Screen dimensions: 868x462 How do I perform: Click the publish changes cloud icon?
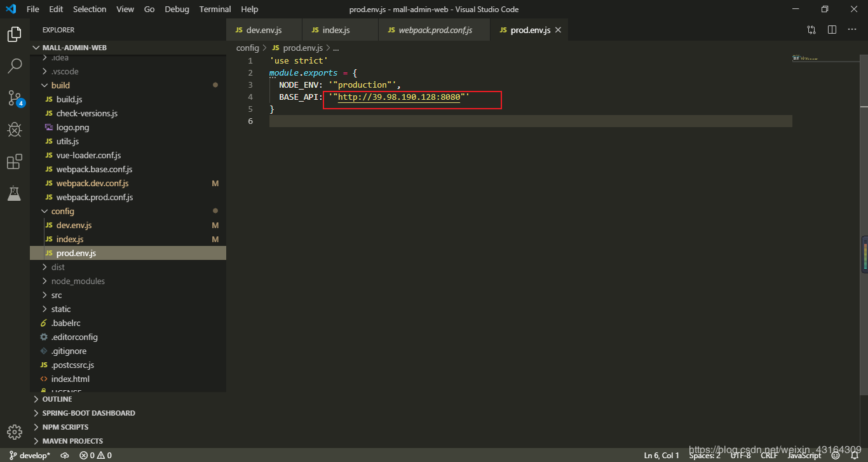65,455
